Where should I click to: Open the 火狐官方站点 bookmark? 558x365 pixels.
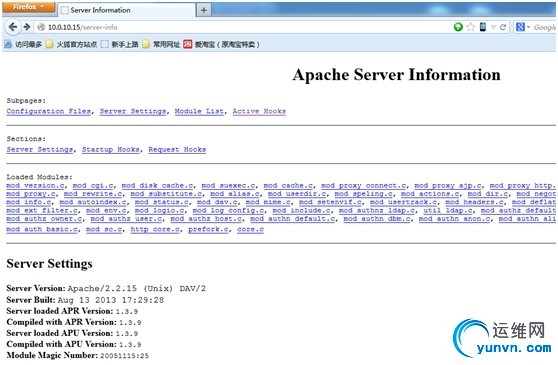[72, 44]
